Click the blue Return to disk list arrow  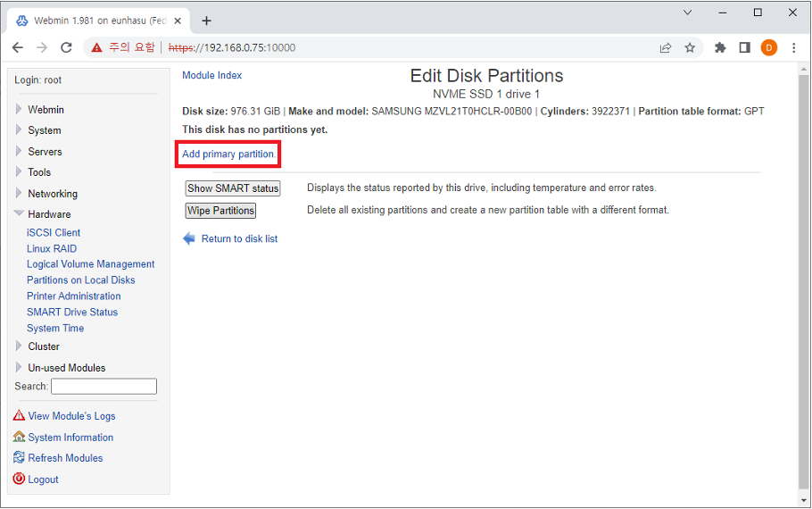click(x=189, y=238)
